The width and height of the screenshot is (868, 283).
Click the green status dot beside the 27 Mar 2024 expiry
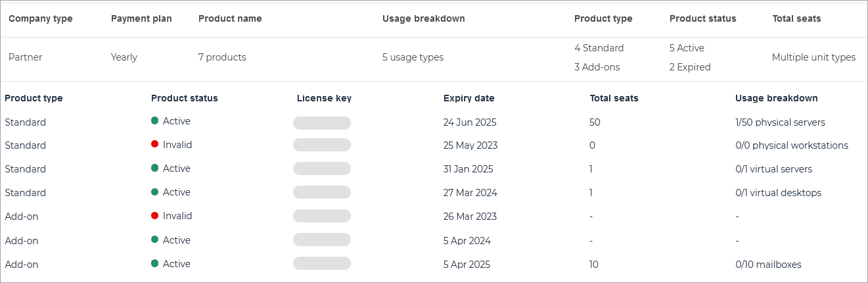(x=155, y=192)
